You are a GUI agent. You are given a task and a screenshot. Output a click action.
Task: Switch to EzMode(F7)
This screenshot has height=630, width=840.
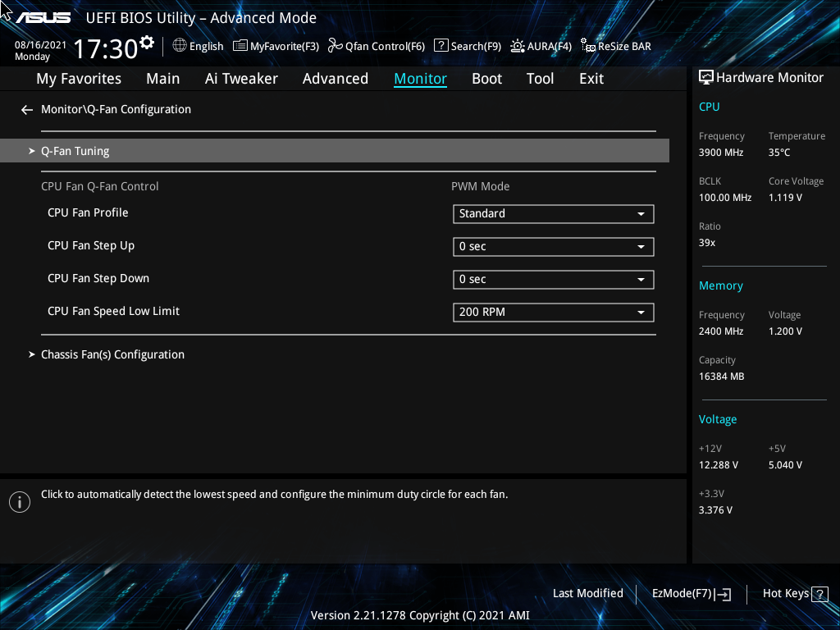point(691,594)
